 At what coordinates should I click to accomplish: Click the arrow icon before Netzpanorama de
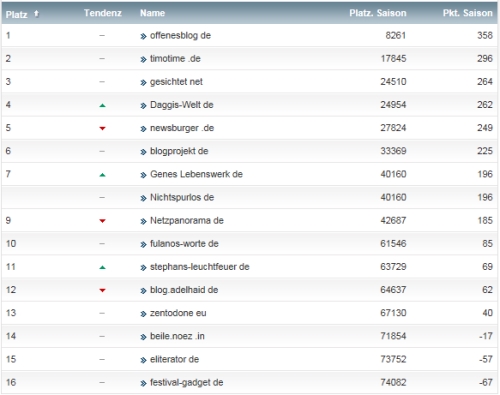pyautogui.click(x=143, y=221)
